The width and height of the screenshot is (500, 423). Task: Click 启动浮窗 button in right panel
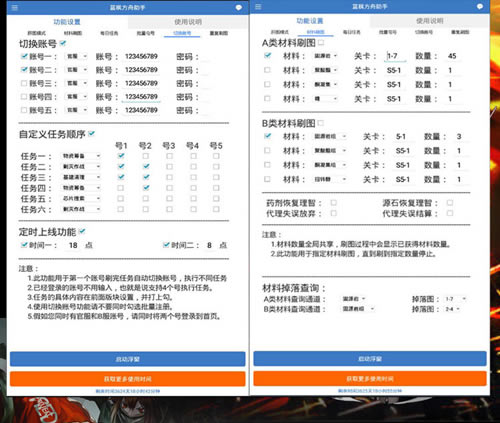click(x=370, y=359)
